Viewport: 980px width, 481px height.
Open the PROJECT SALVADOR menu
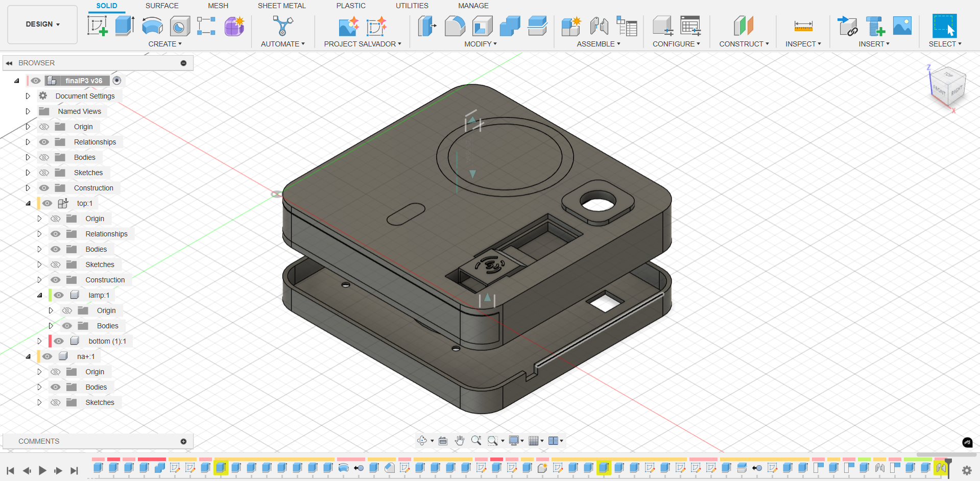point(363,44)
